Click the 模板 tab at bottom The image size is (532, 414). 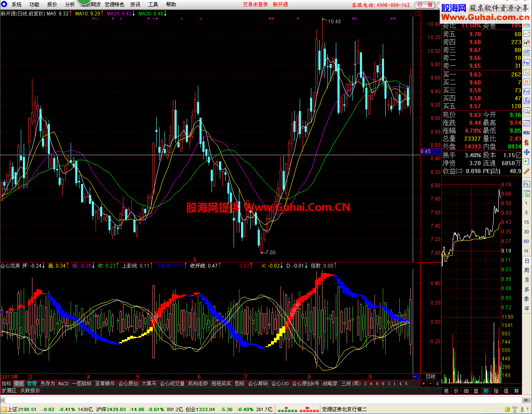pyautogui.click(x=19, y=384)
